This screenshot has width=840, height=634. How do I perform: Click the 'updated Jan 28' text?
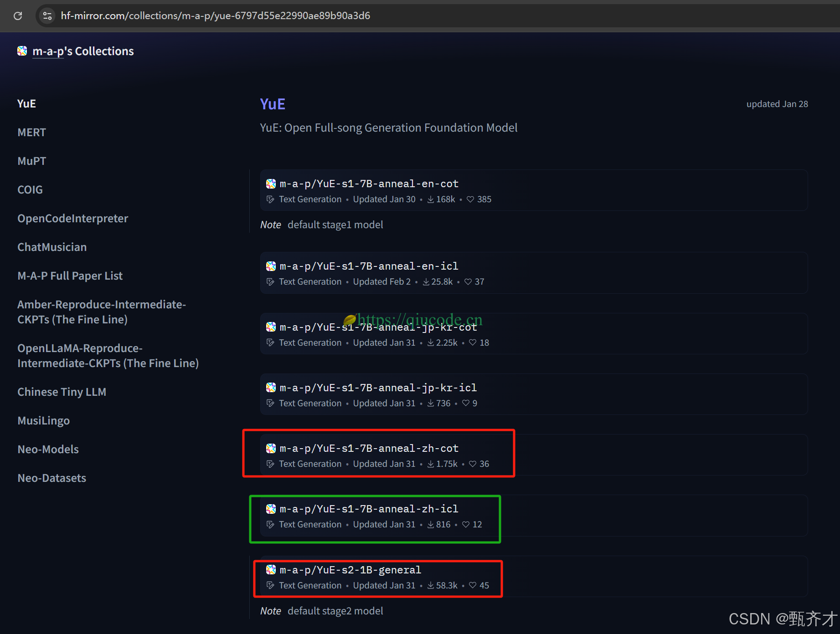[777, 104]
